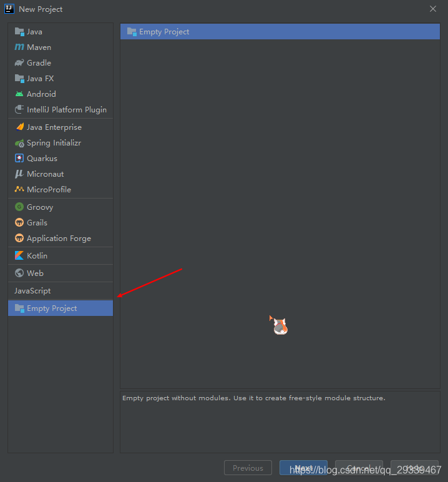
Task: Choose the Maven project type label
Action: point(39,47)
